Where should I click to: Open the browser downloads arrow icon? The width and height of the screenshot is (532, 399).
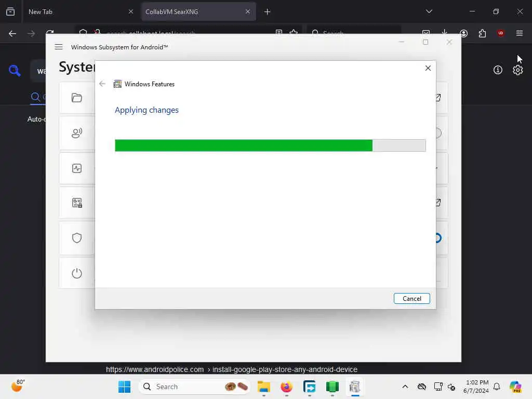click(x=445, y=33)
